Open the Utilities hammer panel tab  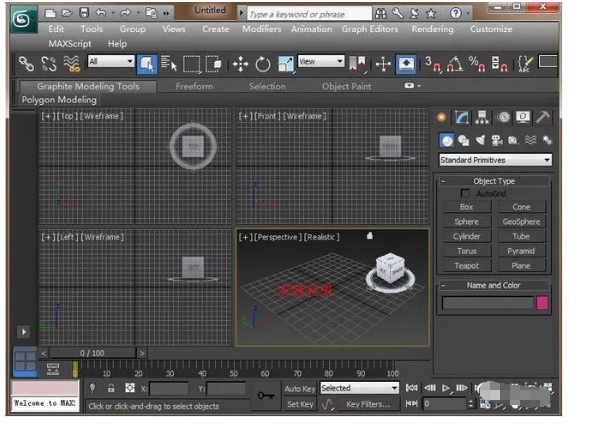tap(543, 117)
